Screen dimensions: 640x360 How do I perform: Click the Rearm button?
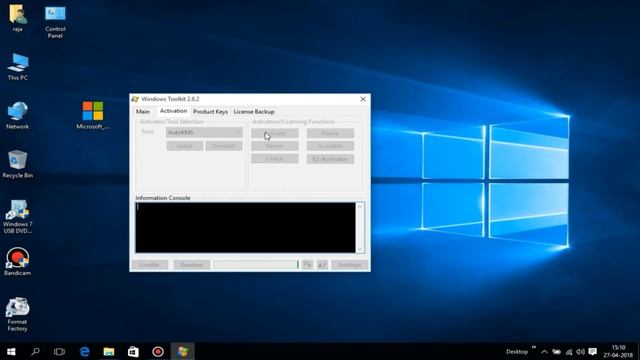275,146
